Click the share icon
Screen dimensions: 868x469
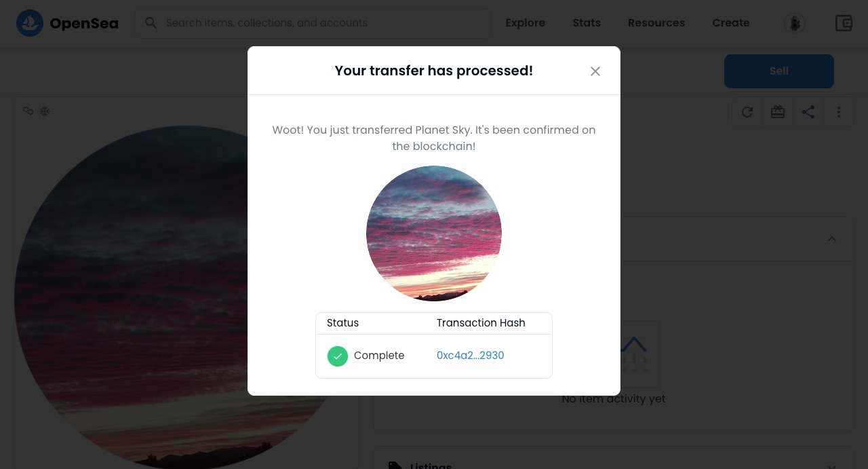click(x=808, y=112)
